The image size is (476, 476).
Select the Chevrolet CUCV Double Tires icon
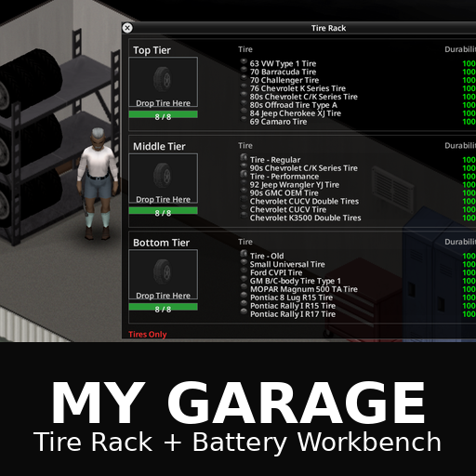pos(244,199)
